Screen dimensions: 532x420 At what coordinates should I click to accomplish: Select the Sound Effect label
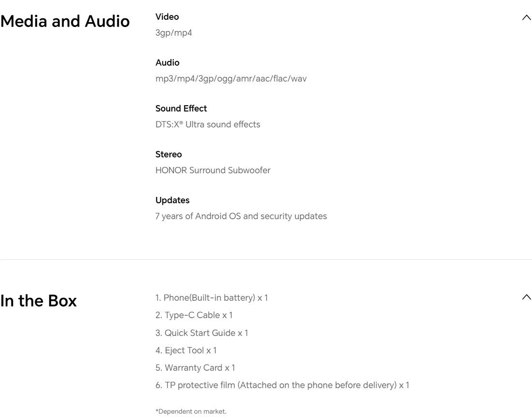coord(181,109)
